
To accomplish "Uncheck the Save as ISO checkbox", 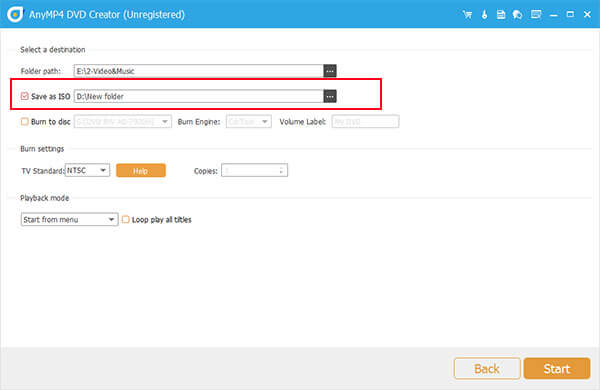I will (x=24, y=96).
